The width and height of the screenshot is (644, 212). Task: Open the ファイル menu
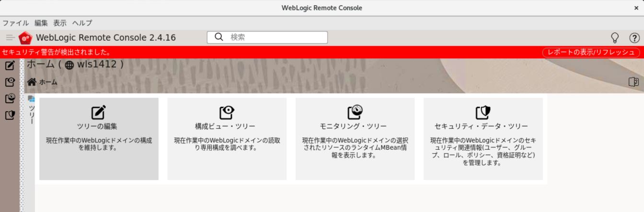coord(16,23)
